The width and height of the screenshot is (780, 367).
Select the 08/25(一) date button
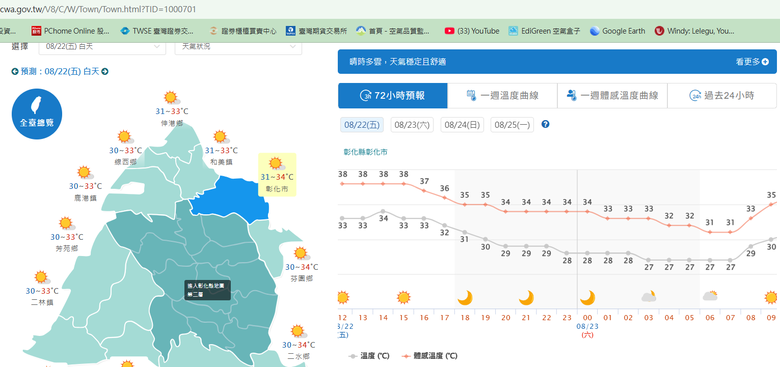coord(512,125)
